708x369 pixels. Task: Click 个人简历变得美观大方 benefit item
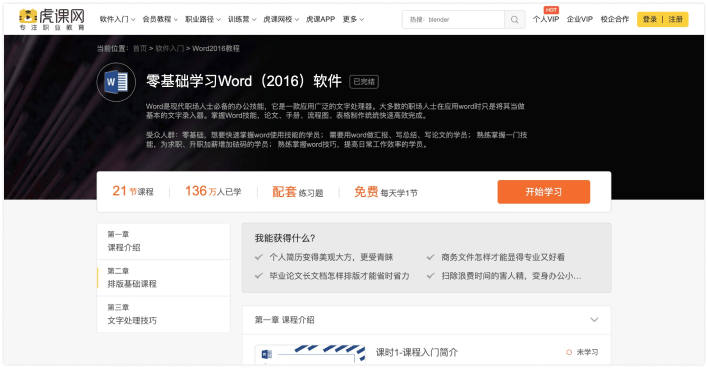[x=324, y=257]
